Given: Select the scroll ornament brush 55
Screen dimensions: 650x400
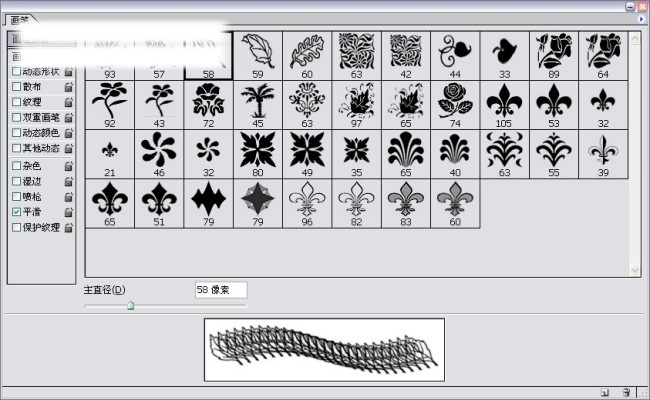Looking at the screenshot, I should point(554,154).
